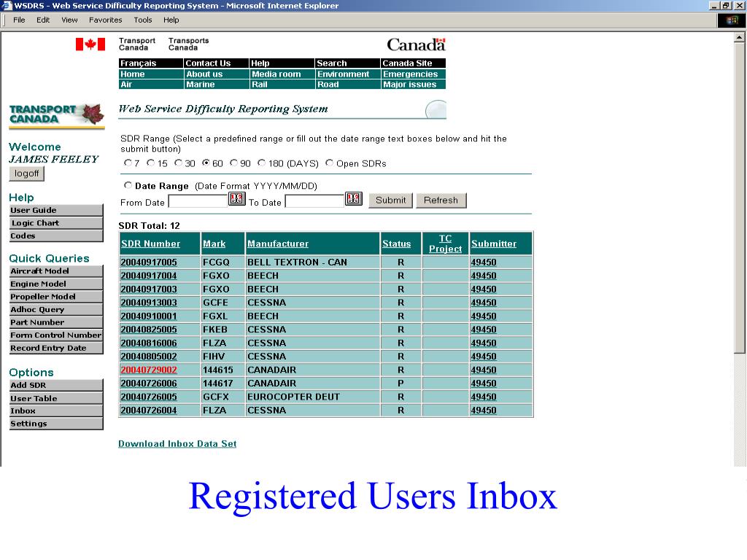This screenshot has height=560, width=747.
Task: Open the From Date calendar picker icon
Action: coord(236,199)
